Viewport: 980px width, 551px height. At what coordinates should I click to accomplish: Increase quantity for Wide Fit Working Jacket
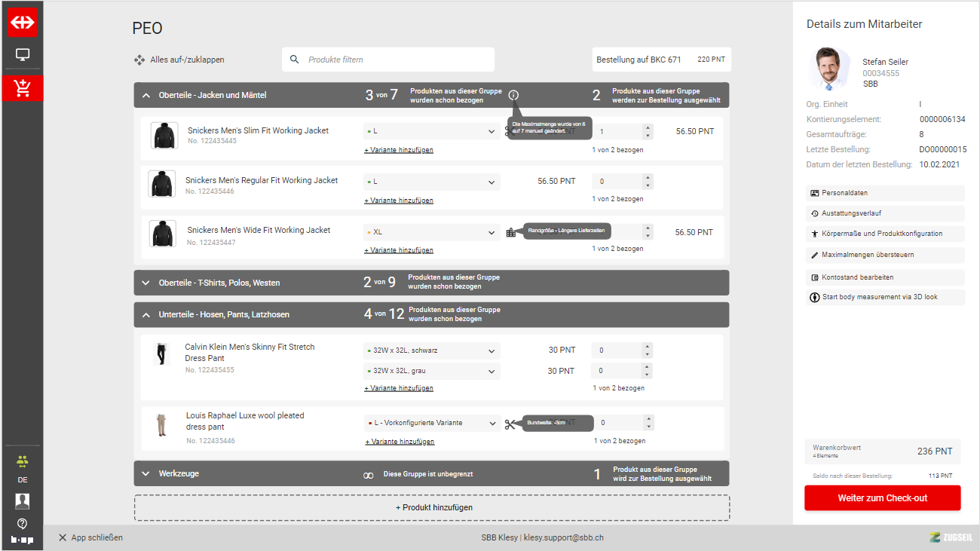click(647, 228)
